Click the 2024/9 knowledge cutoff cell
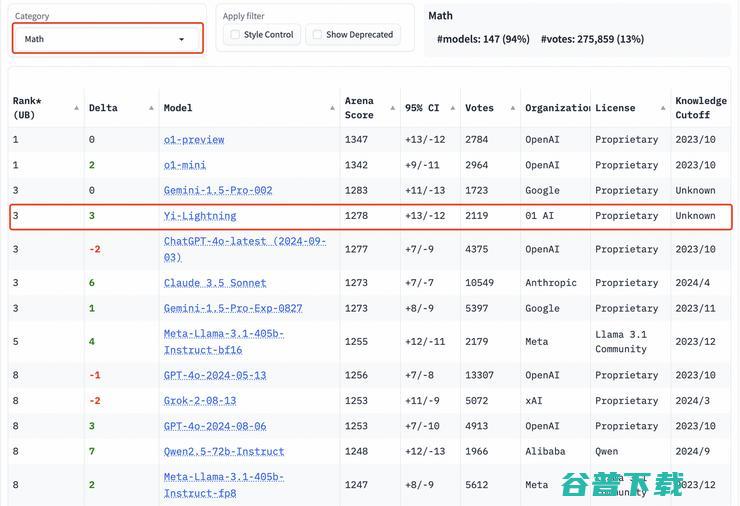The height and width of the screenshot is (506, 740). 692,451
